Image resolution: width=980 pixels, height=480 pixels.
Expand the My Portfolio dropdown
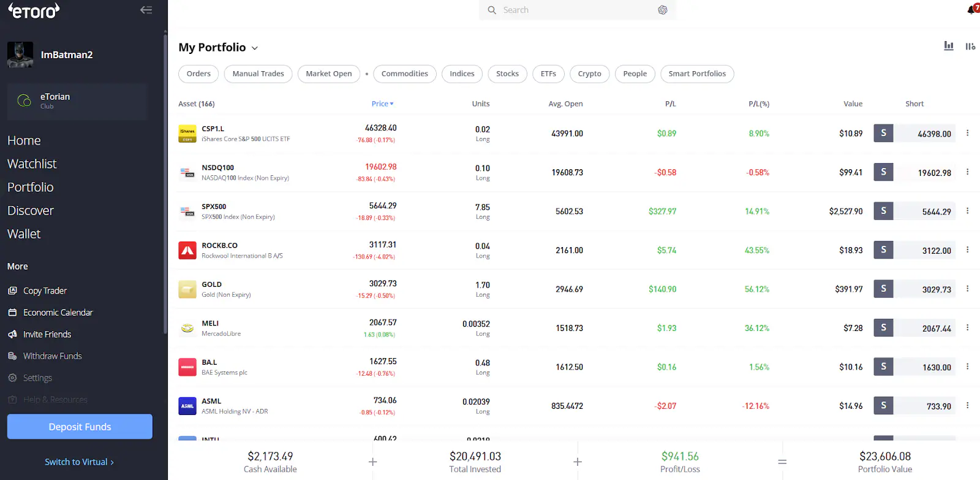pos(255,48)
